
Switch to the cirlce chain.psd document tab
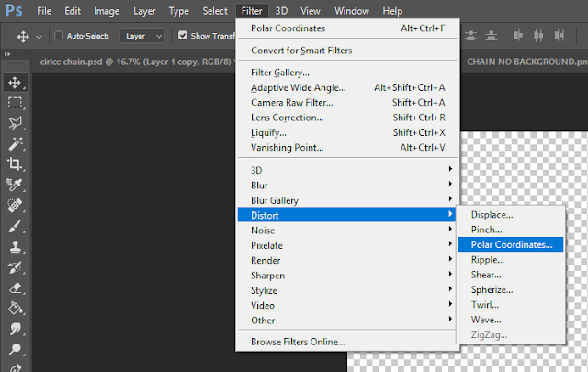[135, 62]
